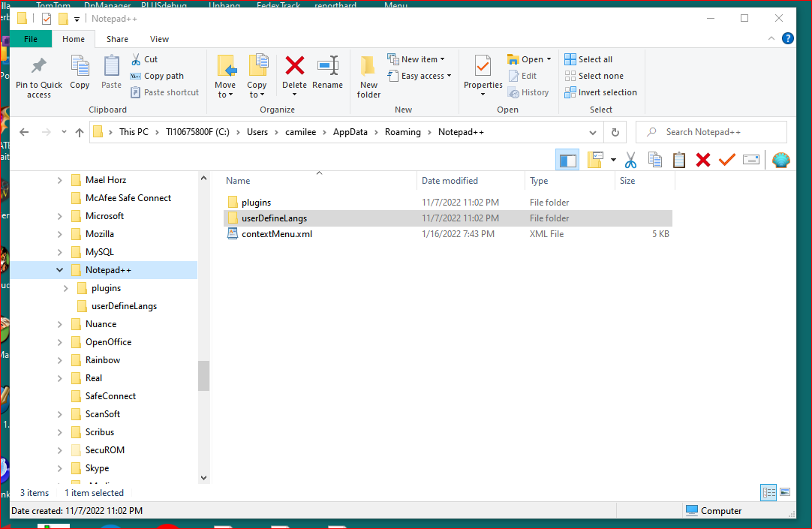812x529 pixels.
Task: Create a New folder from ribbon
Action: pos(368,77)
